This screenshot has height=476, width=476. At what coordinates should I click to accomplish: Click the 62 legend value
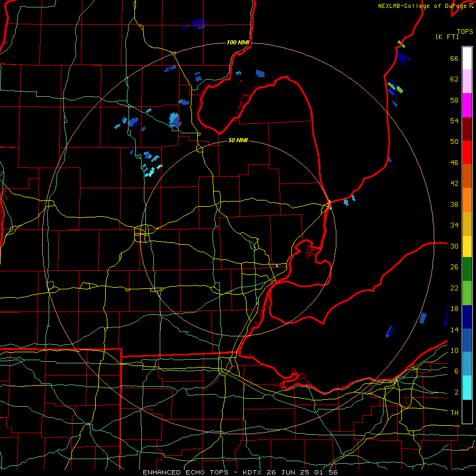[x=454, y=79]
